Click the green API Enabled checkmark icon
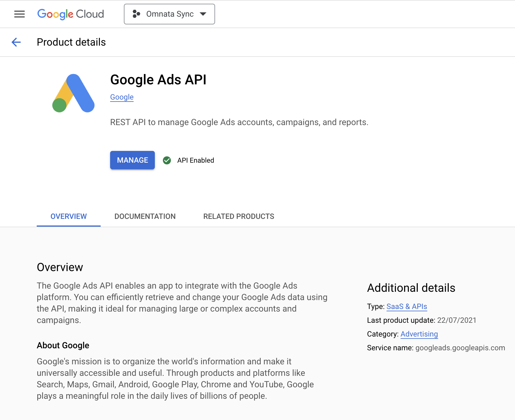The width and height of the screenshot is (515, 420). click(167, 160)
